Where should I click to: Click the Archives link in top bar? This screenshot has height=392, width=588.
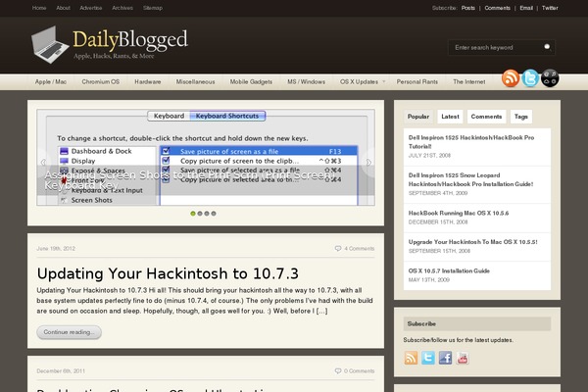click(x=122, y=8)
